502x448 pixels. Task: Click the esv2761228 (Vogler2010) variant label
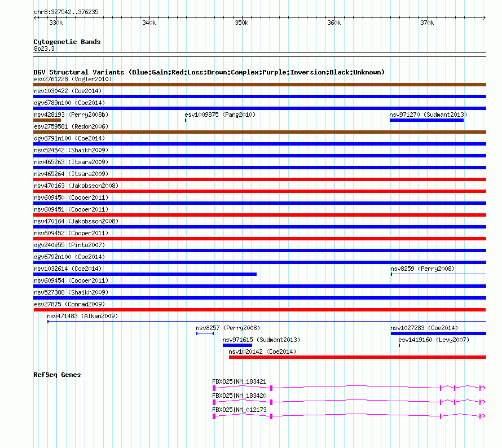[73, 79]
